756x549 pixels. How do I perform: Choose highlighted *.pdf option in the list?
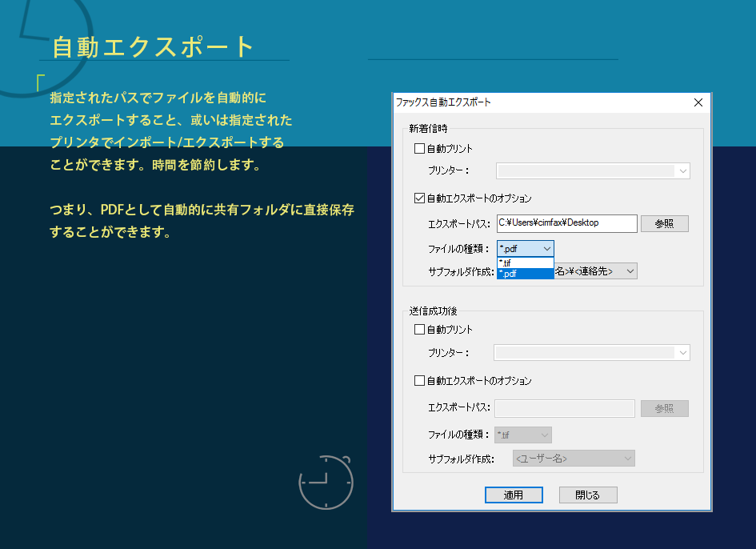[525, 274]
